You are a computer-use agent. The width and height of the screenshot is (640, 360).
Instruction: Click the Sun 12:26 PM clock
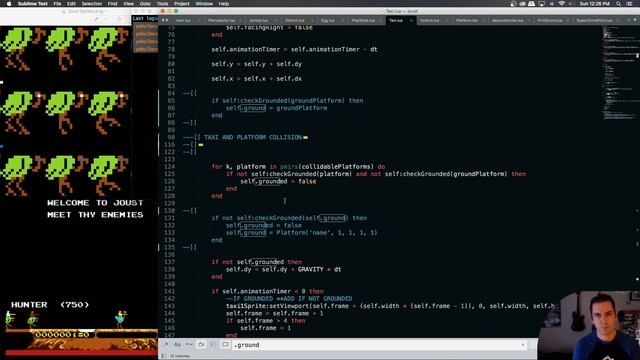click(594, 4)
